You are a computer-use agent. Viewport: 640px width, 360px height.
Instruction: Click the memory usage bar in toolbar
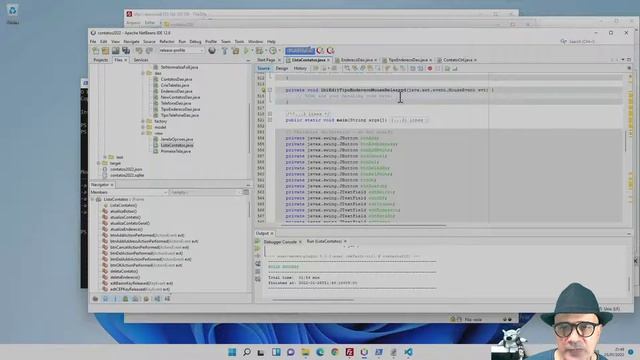pyautogui.click(x=300, y=51)
